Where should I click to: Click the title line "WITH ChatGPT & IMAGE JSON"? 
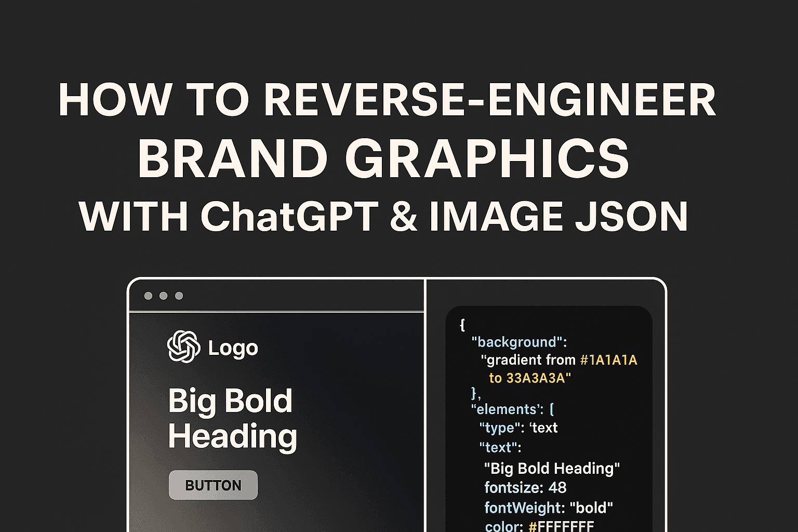384,216
